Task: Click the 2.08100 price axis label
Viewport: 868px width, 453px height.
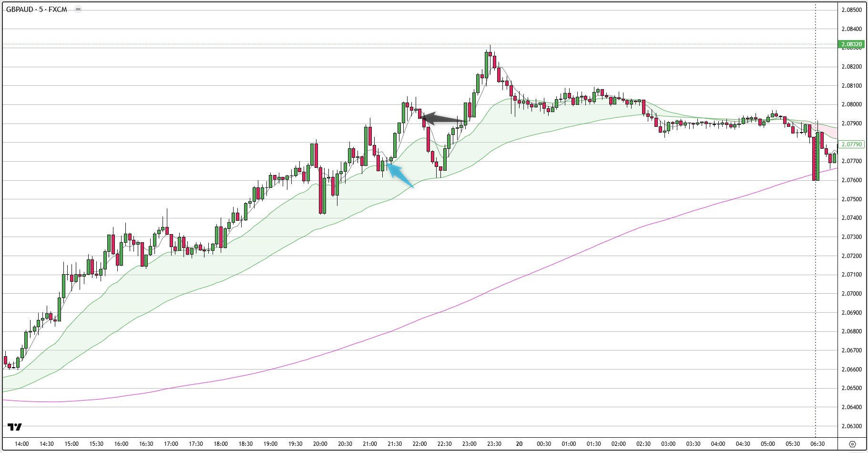Action: (x=851, y=86)
